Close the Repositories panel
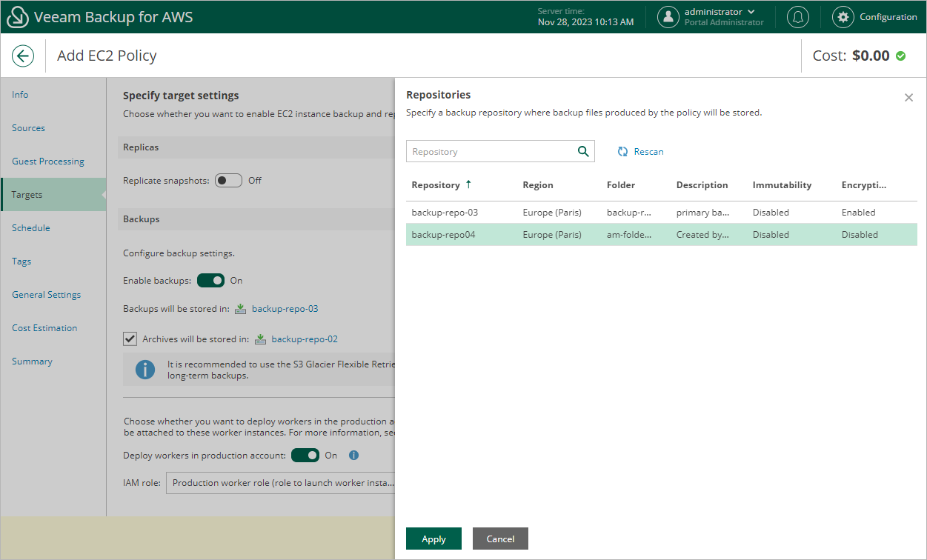 point(908,98)
